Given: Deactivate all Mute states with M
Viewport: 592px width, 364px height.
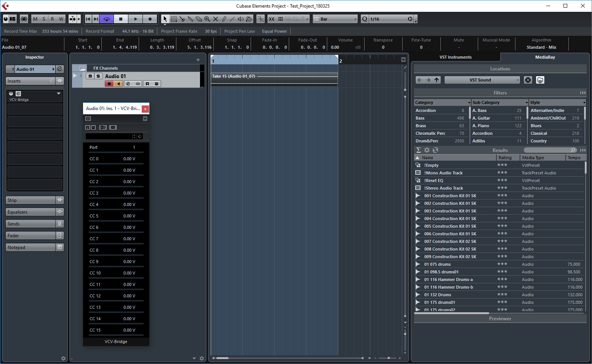Looking at the screenshot, I should click(x=35, y=19).
